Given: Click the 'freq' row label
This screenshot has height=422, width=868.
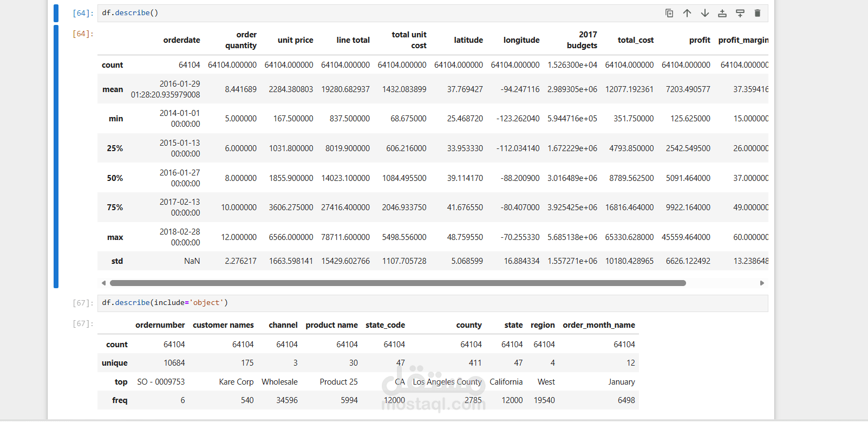Looking at the screenshot, I should click(x=120, y=400).
